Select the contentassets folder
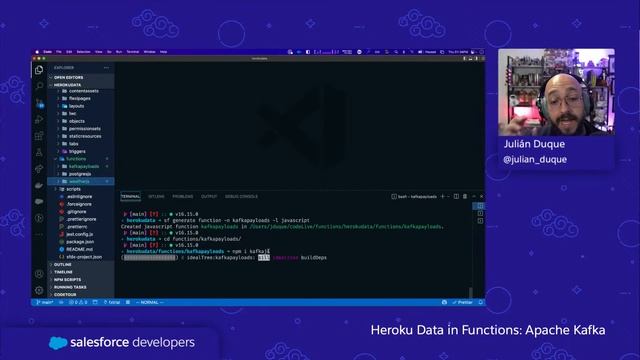This screenshot has height=360, width=640. pos(81,91)
